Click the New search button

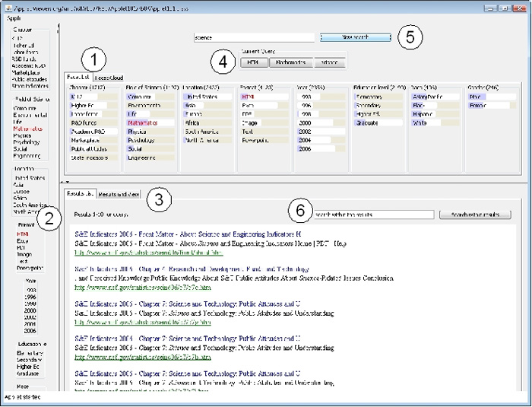coord(355,37)
